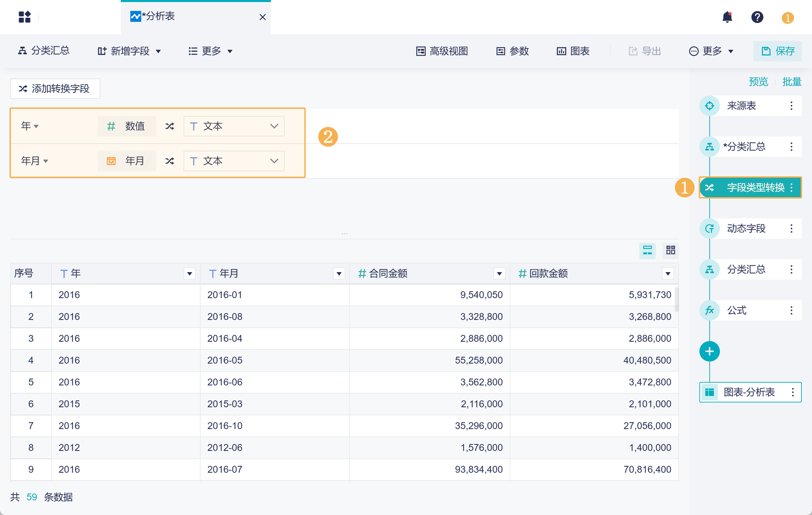Open *分类汇总 step options menu

791,147
